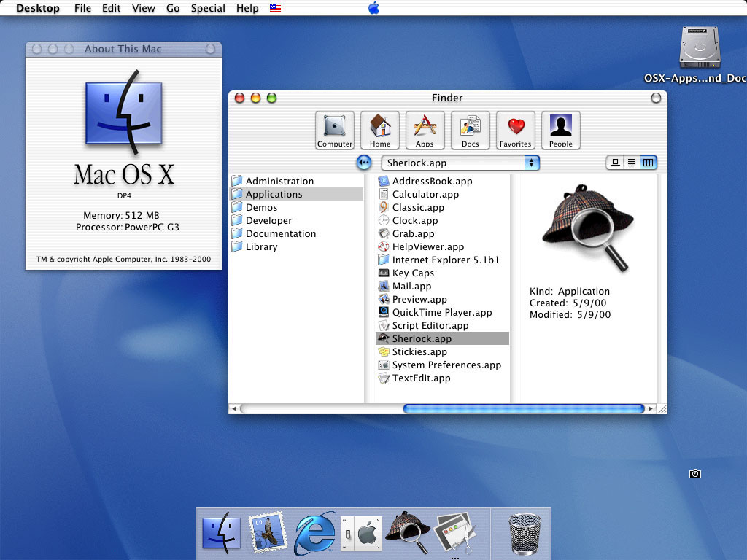Click the Grab icon in Dock
Image resolution: width=747 pixels, height=560 pixels.
454,533
